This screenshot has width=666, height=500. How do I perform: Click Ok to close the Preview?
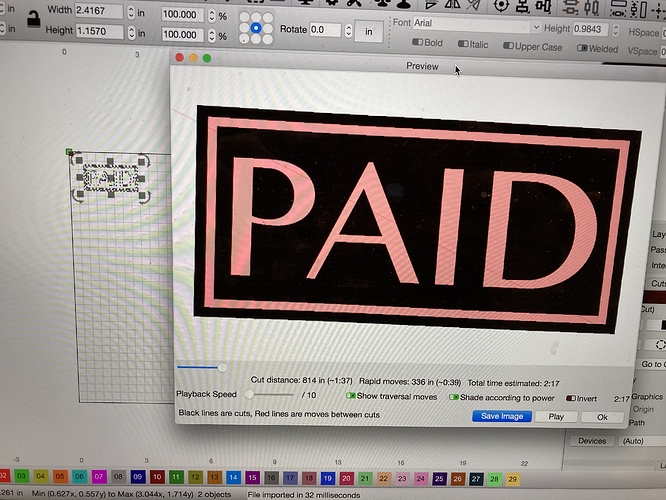[602, 418]
